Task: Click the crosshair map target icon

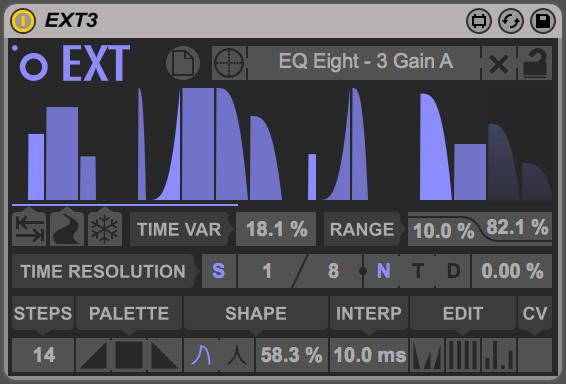Action: (x=229, y=63)
